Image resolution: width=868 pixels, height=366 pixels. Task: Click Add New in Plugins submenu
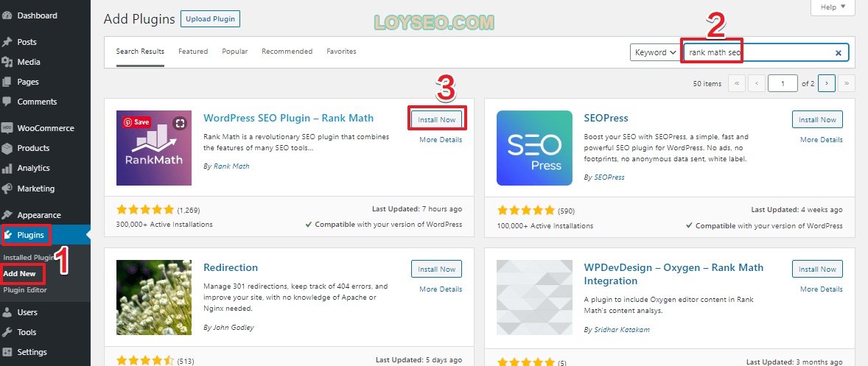[19, 273]
